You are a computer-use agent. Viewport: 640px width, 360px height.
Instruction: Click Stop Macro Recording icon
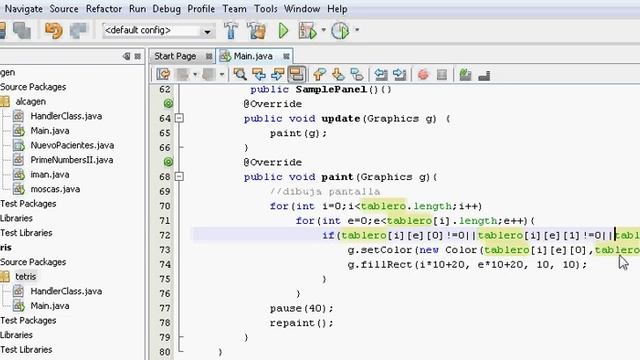coord(442,74)
